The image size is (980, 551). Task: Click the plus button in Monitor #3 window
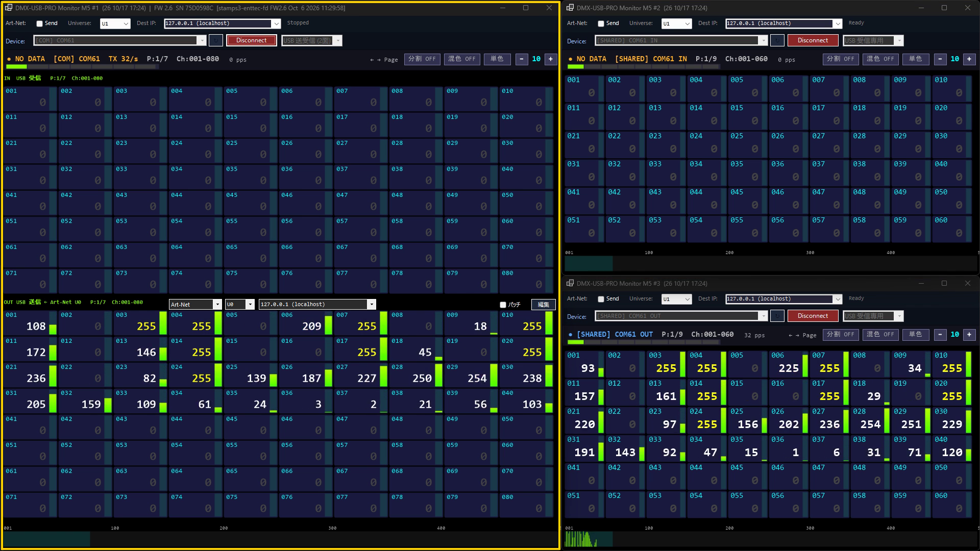(x=969, y=335)
